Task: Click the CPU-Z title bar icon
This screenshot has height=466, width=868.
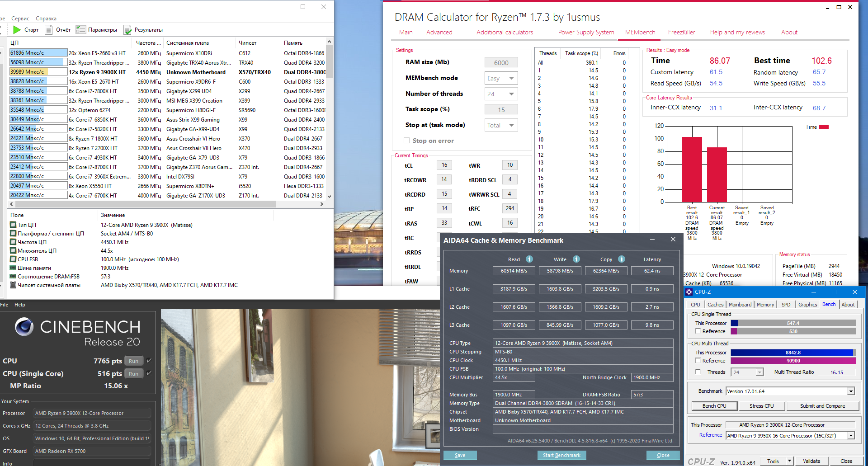Action: (x=689, y=292)
